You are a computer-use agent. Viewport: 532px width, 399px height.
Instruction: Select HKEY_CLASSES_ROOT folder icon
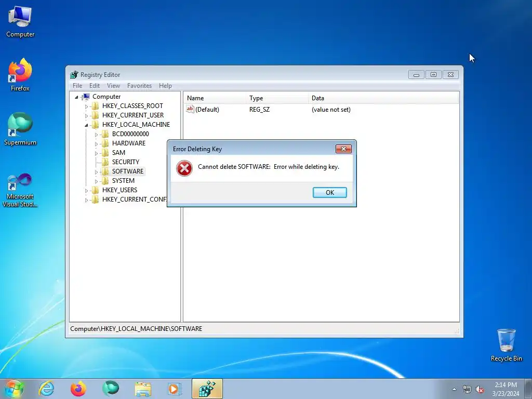click(96, 106)
